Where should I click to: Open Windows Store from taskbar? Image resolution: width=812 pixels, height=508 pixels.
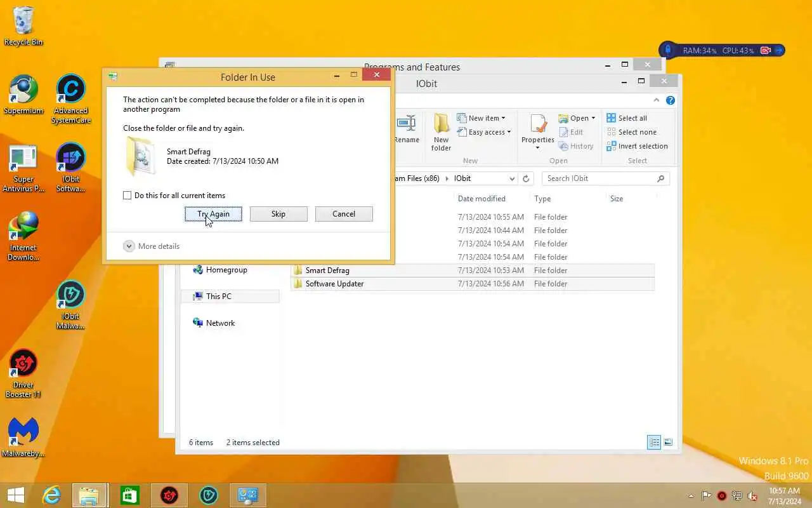(x=129, y=495)
